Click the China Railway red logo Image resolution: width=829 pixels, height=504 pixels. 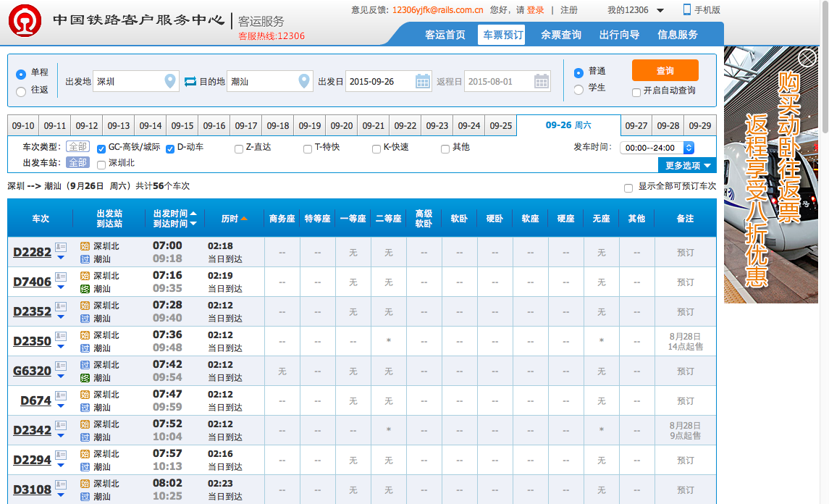[25, 20]
